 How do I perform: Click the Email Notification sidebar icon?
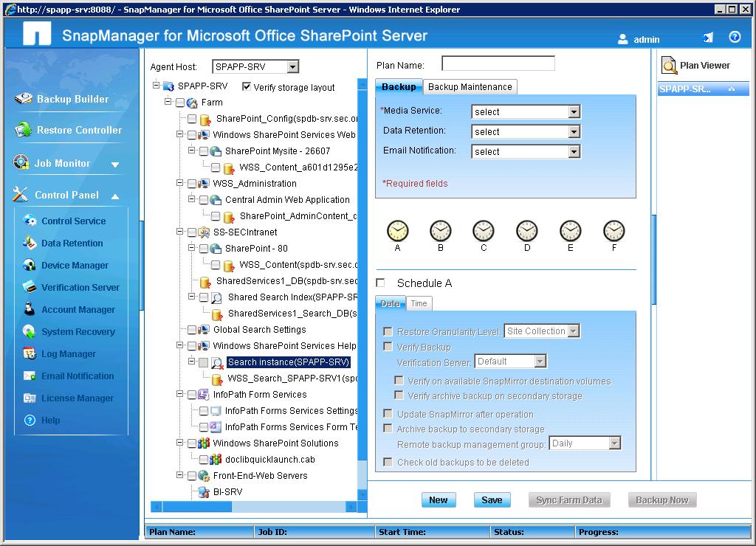[x=30, y=376]
